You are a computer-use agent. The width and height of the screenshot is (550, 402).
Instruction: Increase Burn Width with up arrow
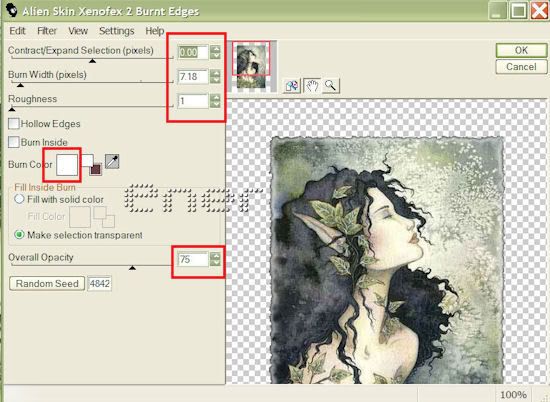tap(215, 73)
